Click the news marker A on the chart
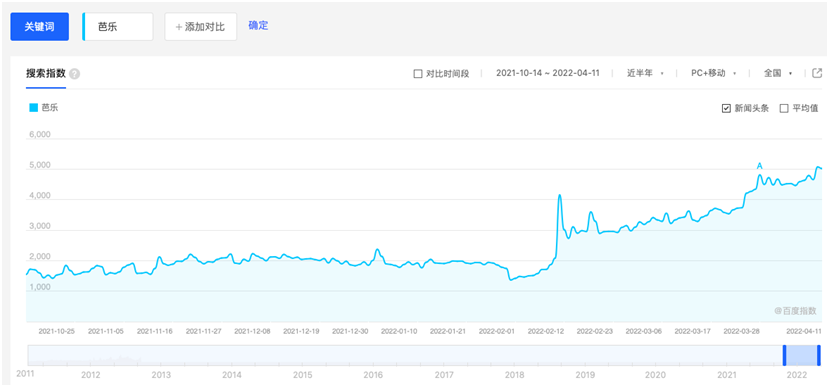Screen dimensions: 829x387 click(x=760, y=166)
